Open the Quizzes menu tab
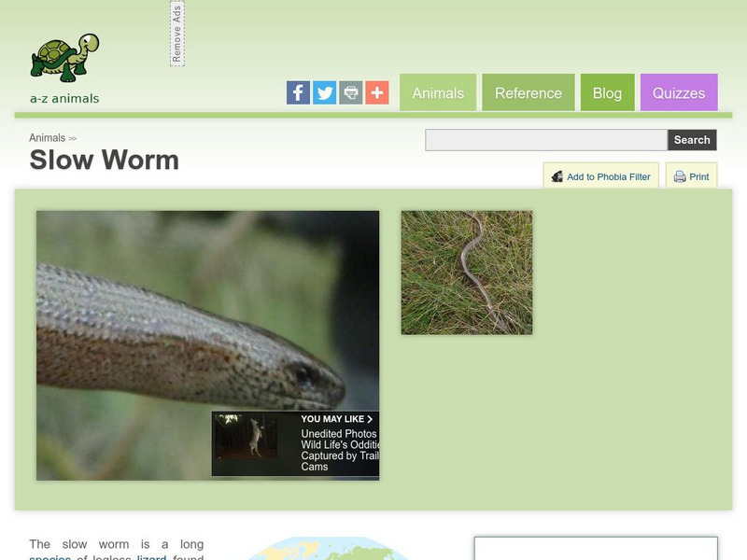 (679, 92)
